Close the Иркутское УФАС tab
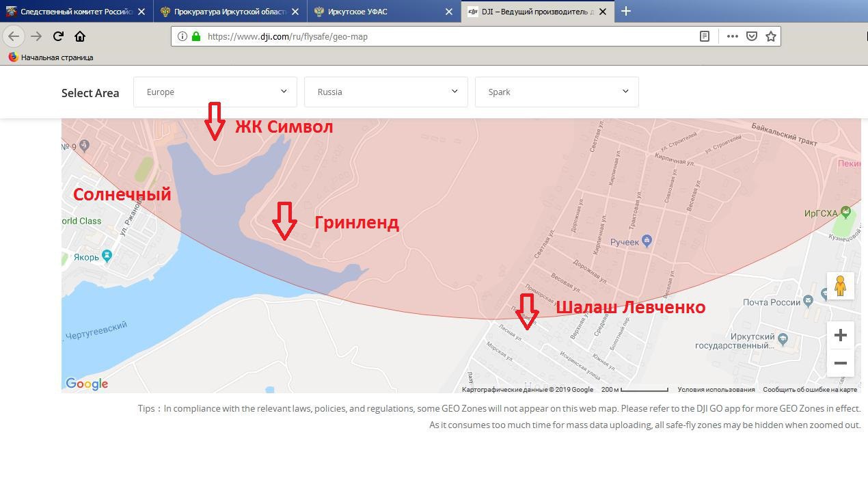This screenshot has width=868, height=478. (x=448, y=12)
